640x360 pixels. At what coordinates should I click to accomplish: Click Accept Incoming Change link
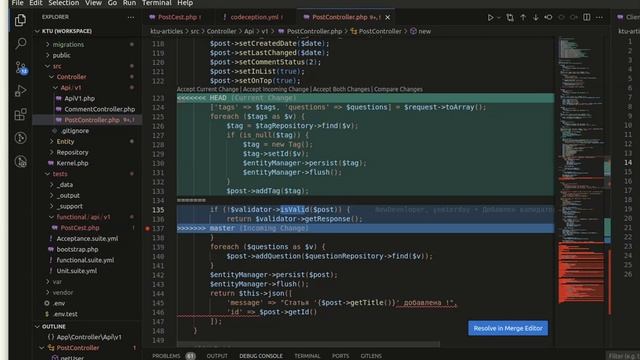(276, 89)
